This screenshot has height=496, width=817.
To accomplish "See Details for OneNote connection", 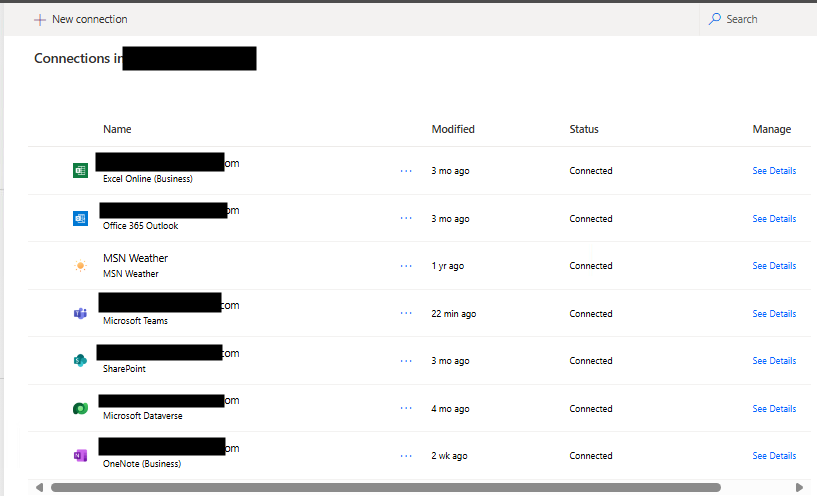I will [774, 456].
